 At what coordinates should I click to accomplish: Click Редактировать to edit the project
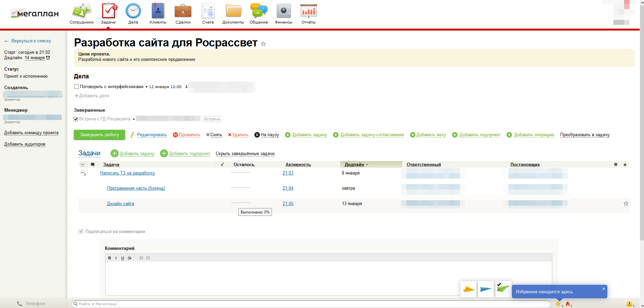pyautogui.click(x=152, y=135)
